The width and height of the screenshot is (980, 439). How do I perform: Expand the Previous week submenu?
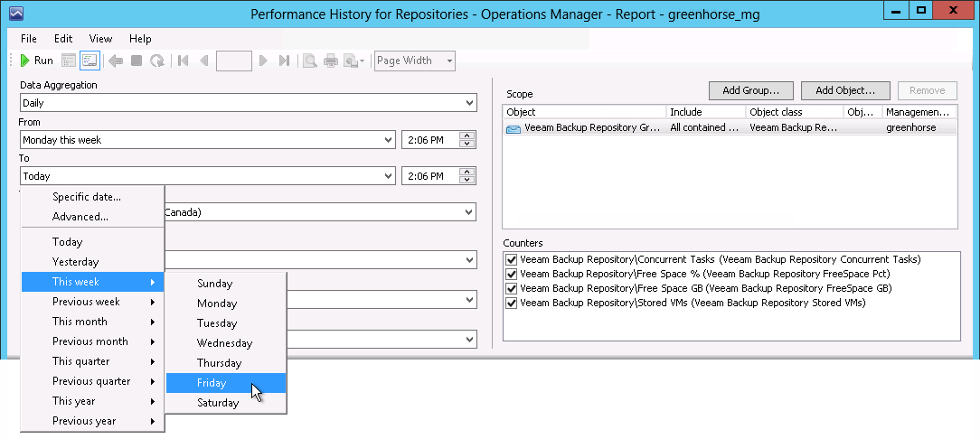[92, 302]
